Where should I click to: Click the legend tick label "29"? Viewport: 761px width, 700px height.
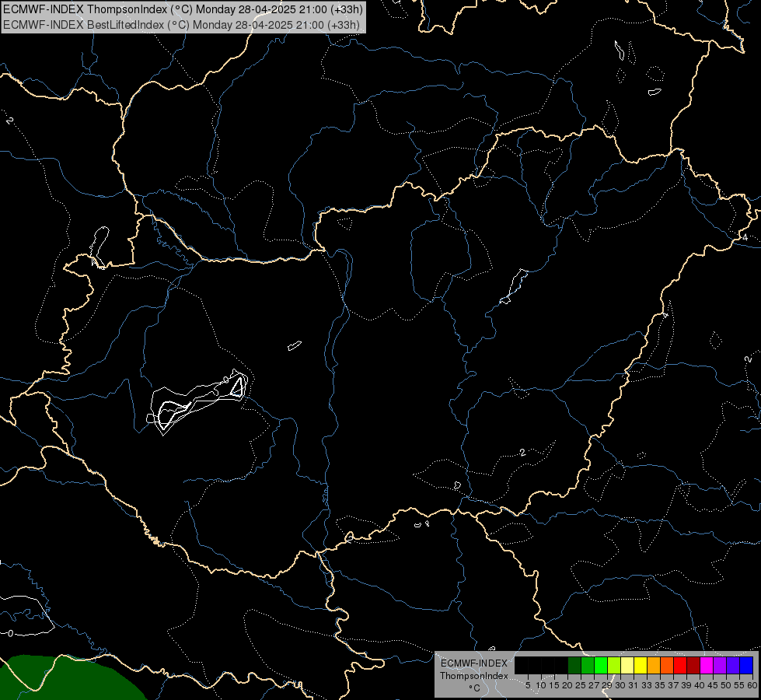[606, 685]
